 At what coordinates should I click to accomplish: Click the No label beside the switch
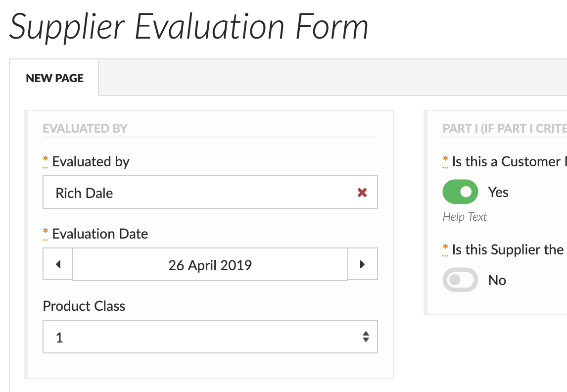pos(497,280)
